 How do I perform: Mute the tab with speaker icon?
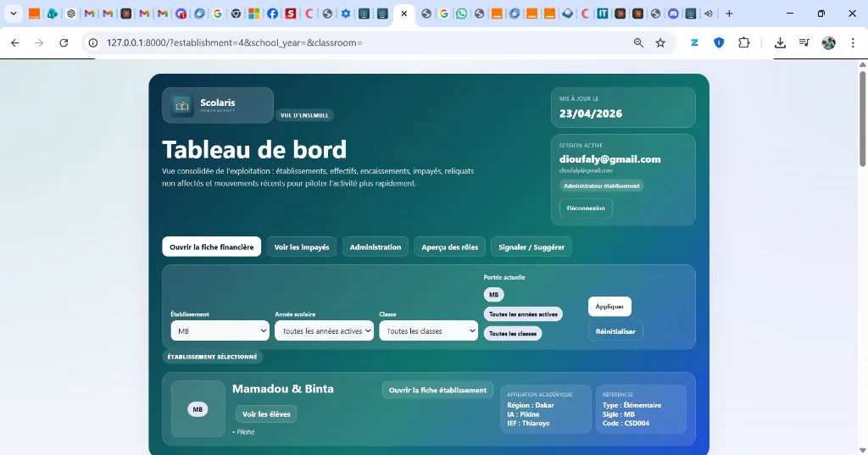[709, 14]
